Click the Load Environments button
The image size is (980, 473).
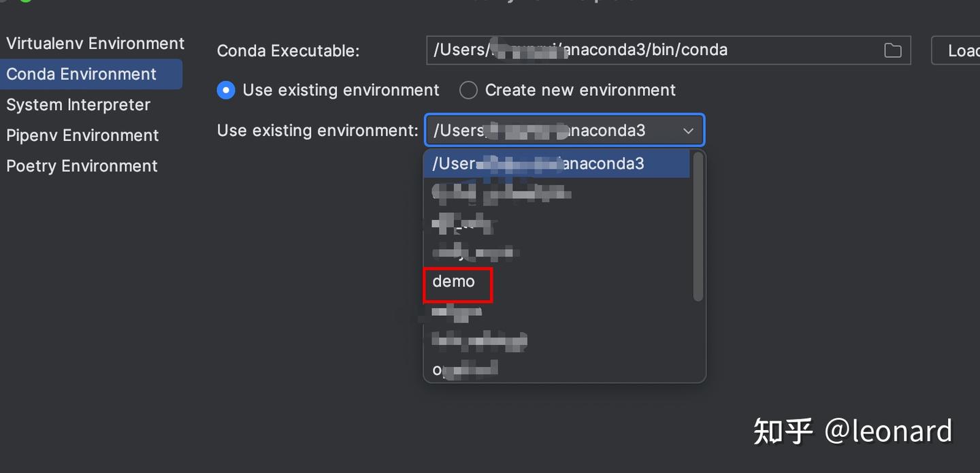click(x=960, y=50)
